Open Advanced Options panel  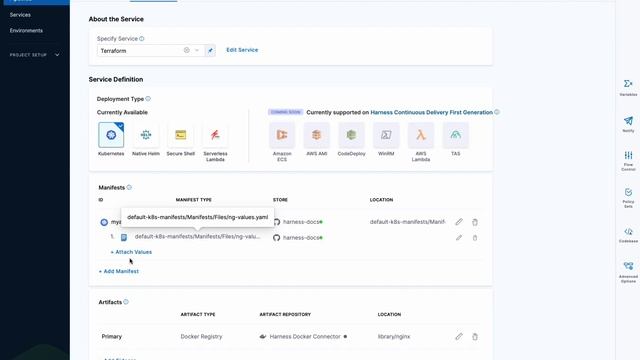[628, 272]
